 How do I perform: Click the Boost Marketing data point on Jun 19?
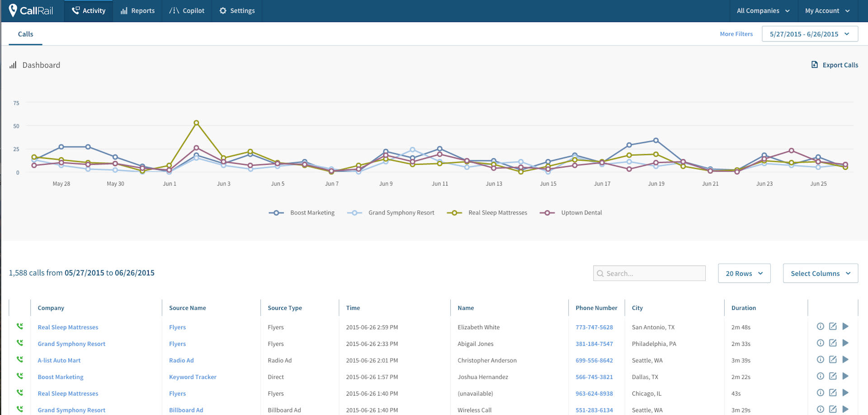point(656,140)
